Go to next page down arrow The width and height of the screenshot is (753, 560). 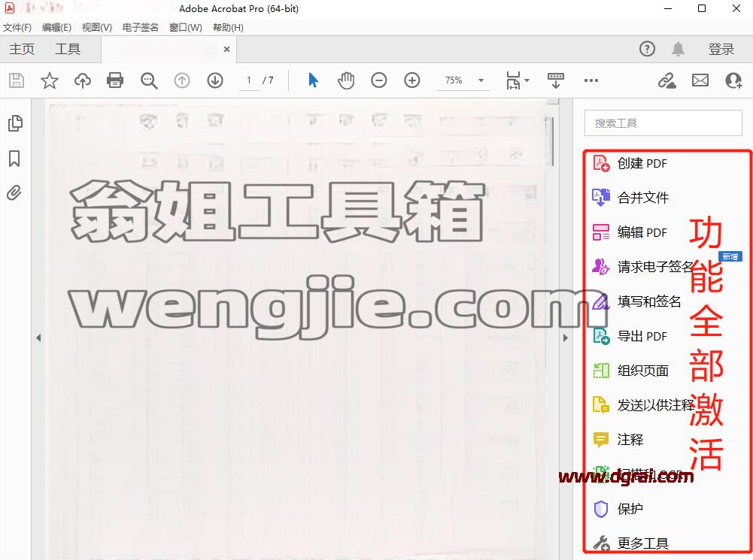coord(215,80)
